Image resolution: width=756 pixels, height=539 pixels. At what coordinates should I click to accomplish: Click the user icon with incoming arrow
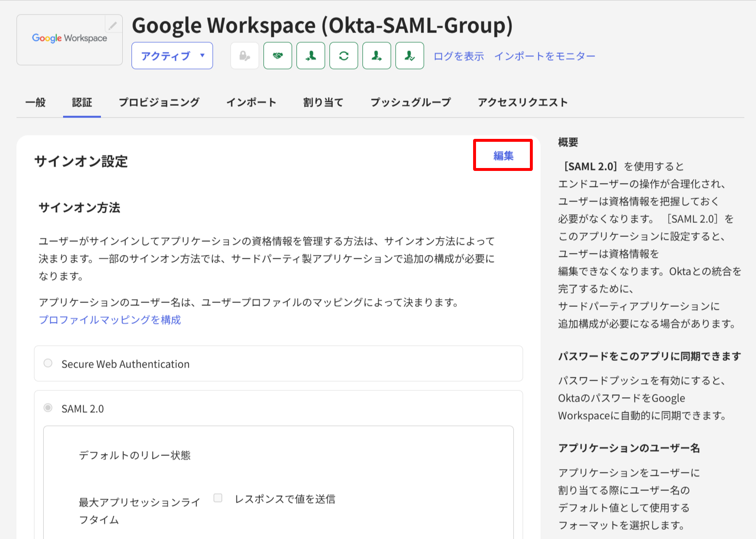[311, 56]
